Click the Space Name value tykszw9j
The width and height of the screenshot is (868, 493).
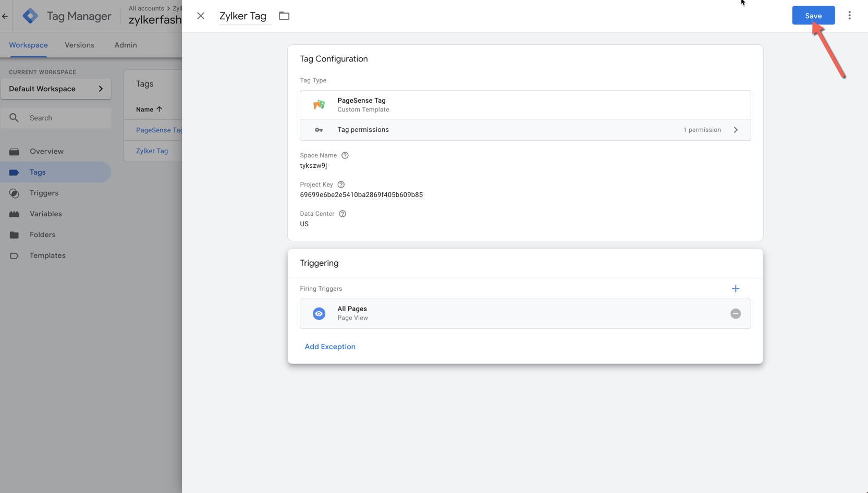(x=313, y=166)
